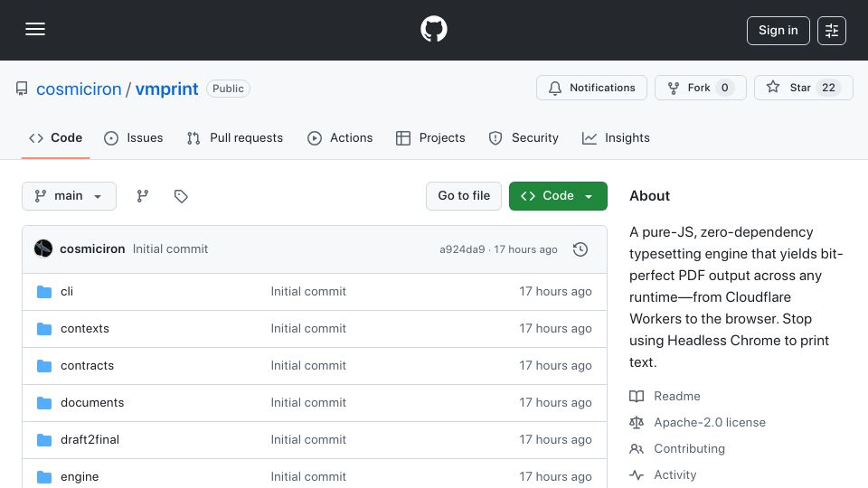The height and width of the screenshot is (488, 868).
Task: Open the contexts folder
Action: 85,329
